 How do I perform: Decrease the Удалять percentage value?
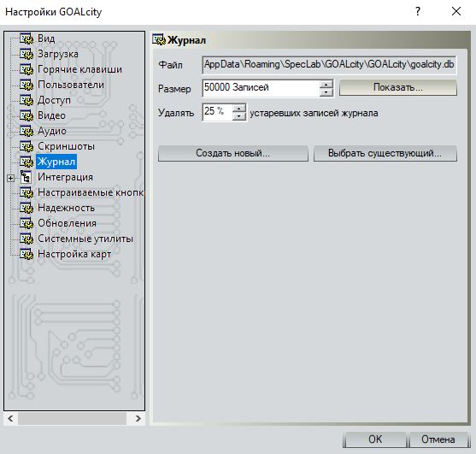[239, 116]
